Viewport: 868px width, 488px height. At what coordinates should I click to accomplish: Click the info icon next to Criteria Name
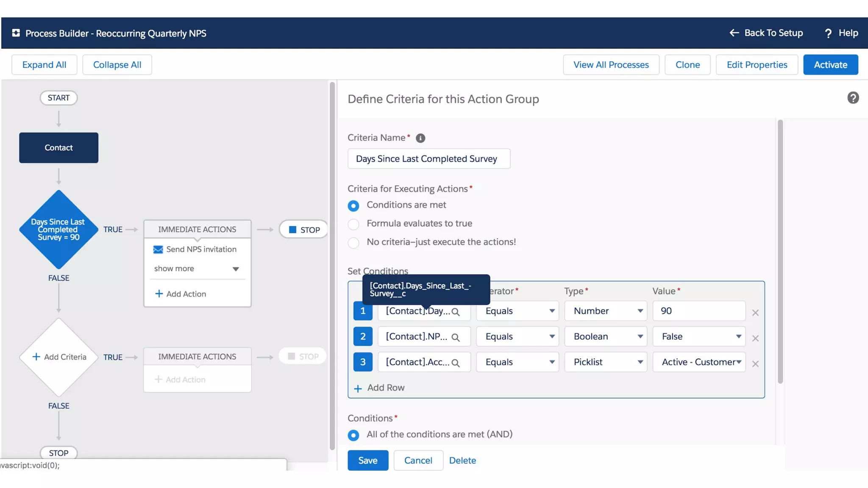[420, 138]
